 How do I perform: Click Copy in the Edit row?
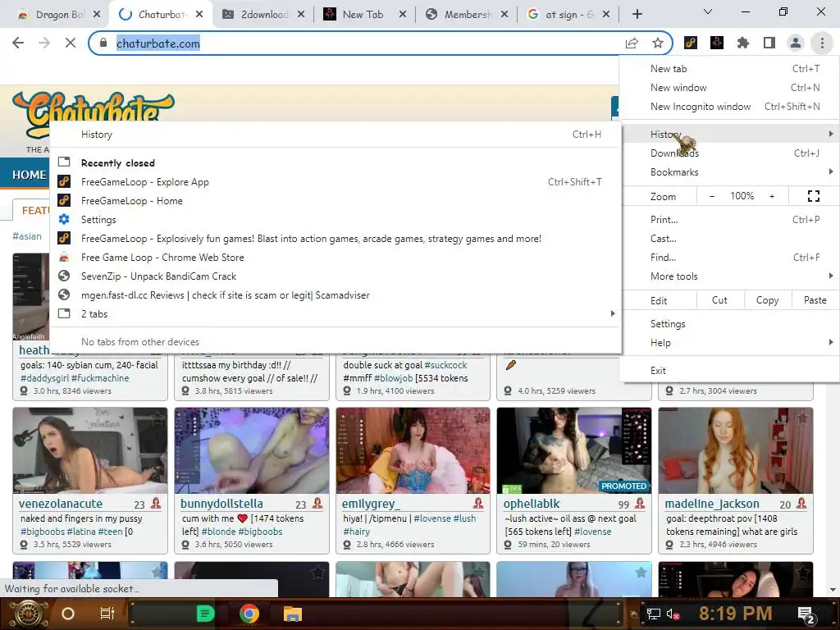coord(767,300)
